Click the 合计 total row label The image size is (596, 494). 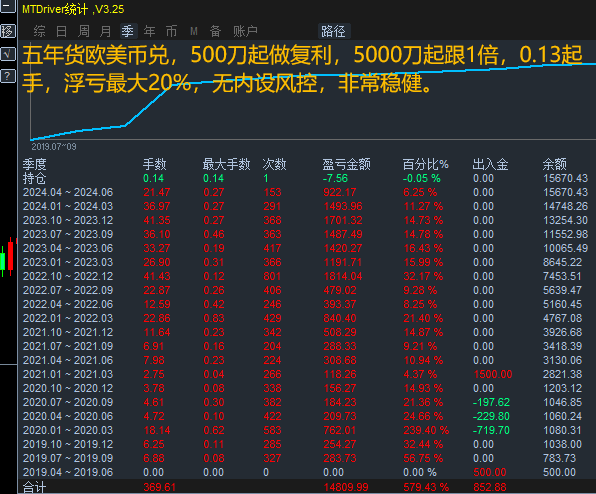35,487
